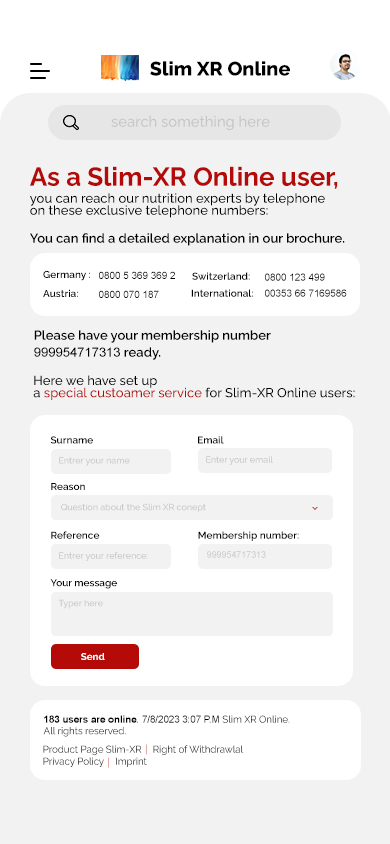390x844 pixels.
Task: Expand the Reason dropdown arrow
Action: 315,508
